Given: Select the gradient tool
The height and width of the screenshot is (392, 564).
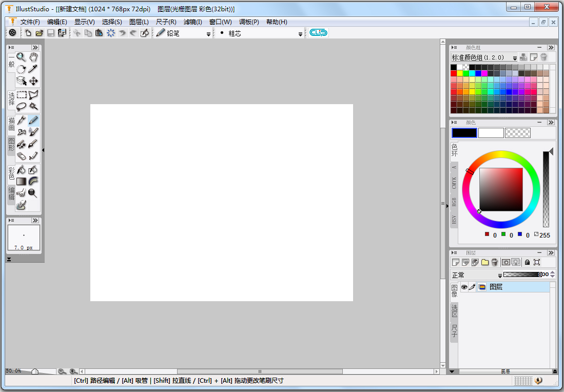Looking at the screenshot, I should point(22,182).
